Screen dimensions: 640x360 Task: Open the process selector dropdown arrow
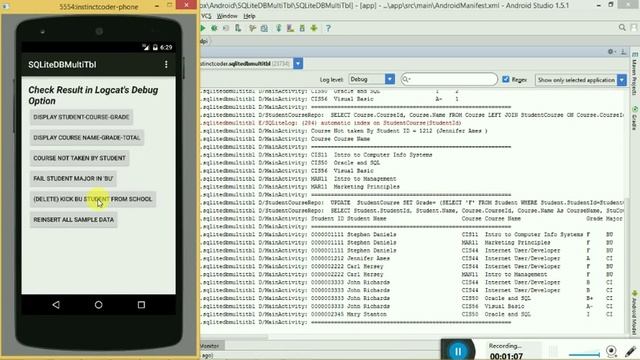[298, 64]
